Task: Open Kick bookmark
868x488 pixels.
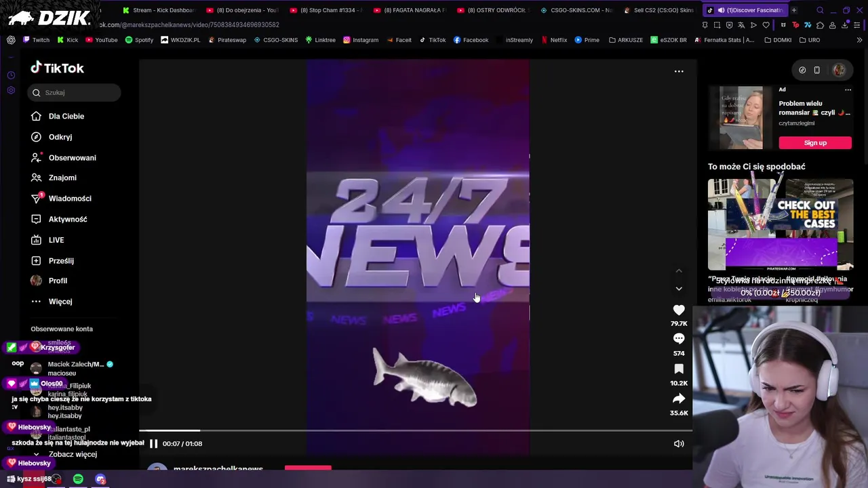Action: (67, 40)
